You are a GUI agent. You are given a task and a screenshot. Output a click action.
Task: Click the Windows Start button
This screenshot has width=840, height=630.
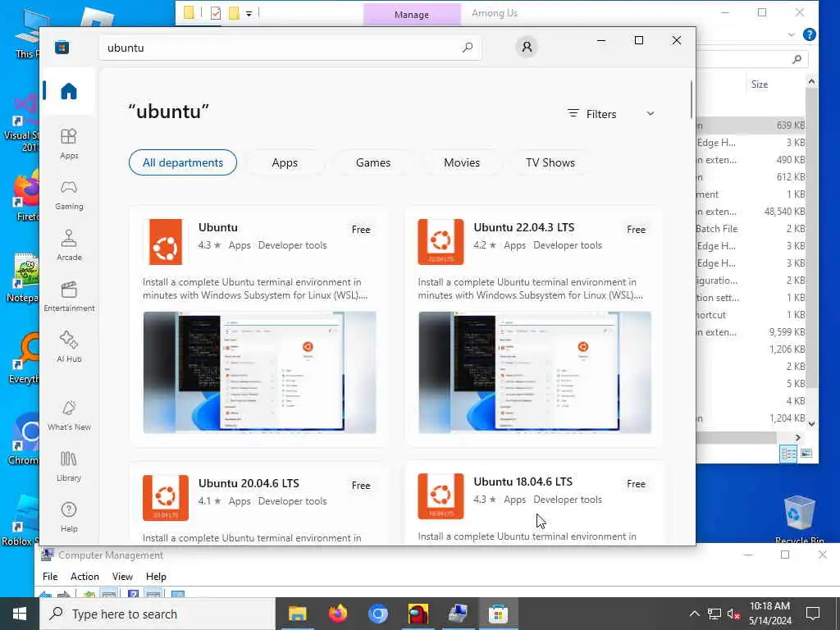[20, 614]
